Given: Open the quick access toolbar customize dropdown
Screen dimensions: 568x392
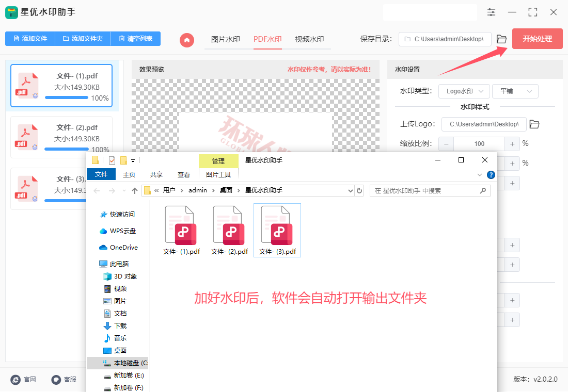Looking at the screenshot, I should 133,160.
